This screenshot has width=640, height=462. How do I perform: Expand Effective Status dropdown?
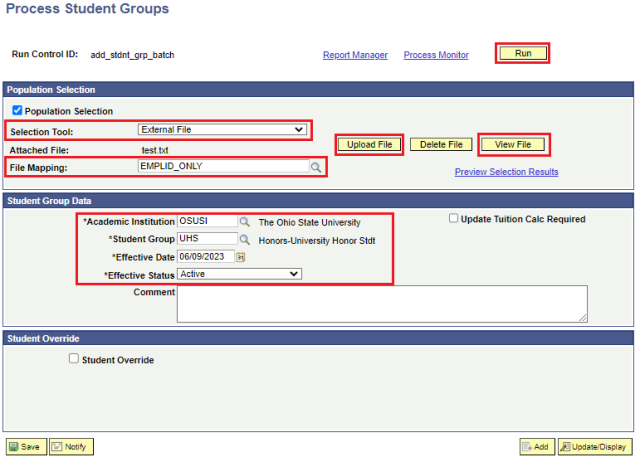coord(239,274)
